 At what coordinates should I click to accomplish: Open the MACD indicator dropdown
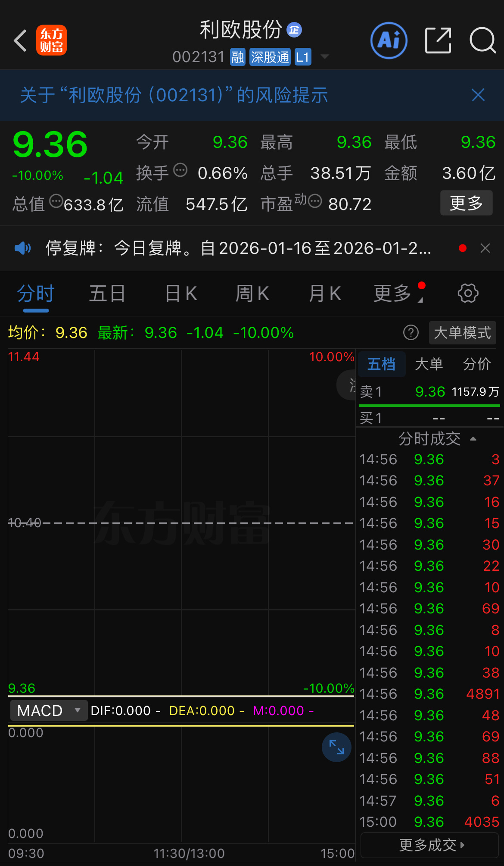click(48, 710)
